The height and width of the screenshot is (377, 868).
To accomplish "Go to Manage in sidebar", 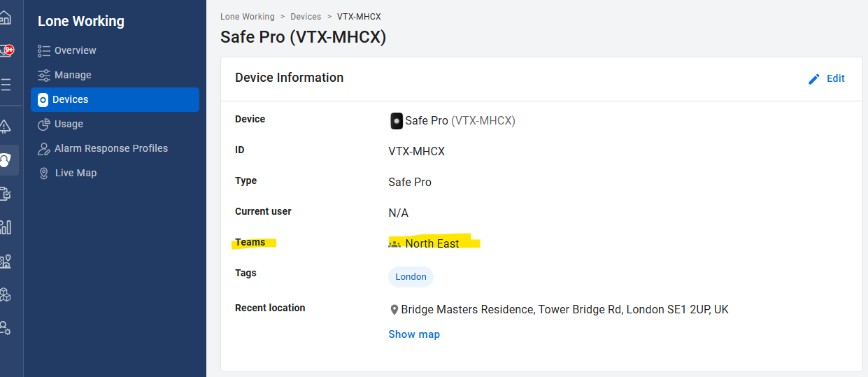I will coord(73,75).
